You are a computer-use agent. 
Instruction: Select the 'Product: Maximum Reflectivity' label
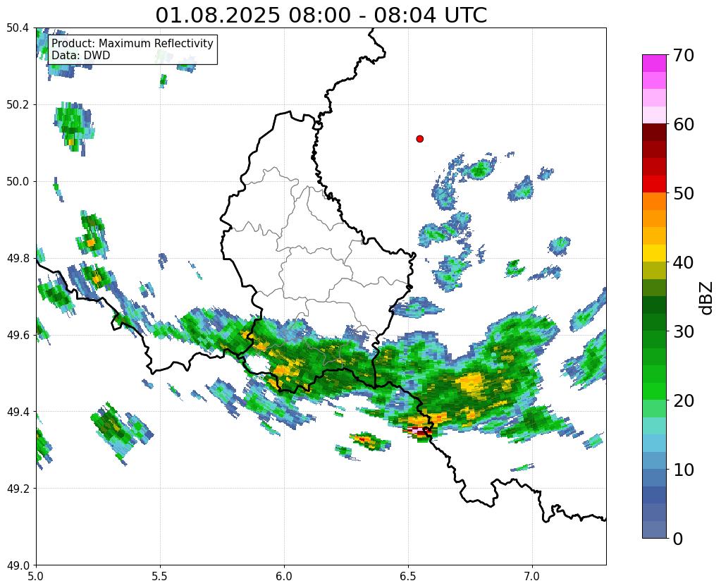pyautogui.click(x=133, y=43)
